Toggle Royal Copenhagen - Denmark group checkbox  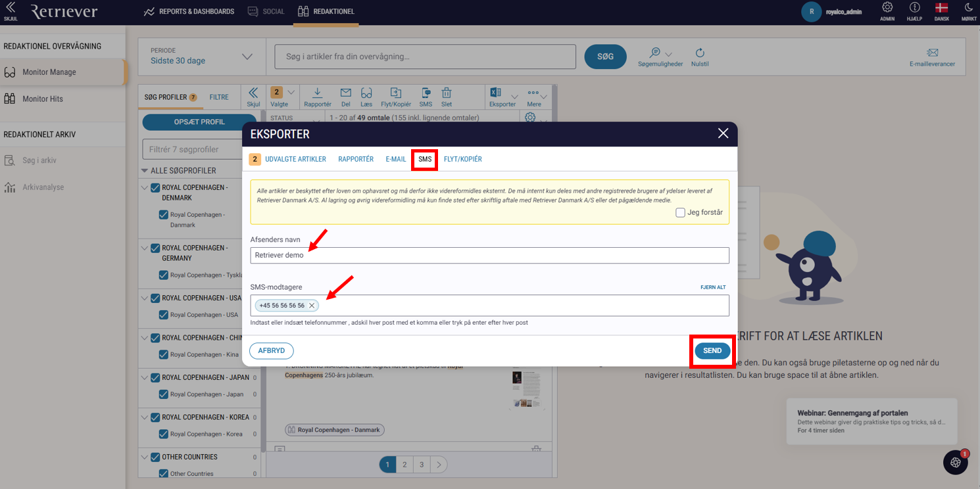(155, 188)
